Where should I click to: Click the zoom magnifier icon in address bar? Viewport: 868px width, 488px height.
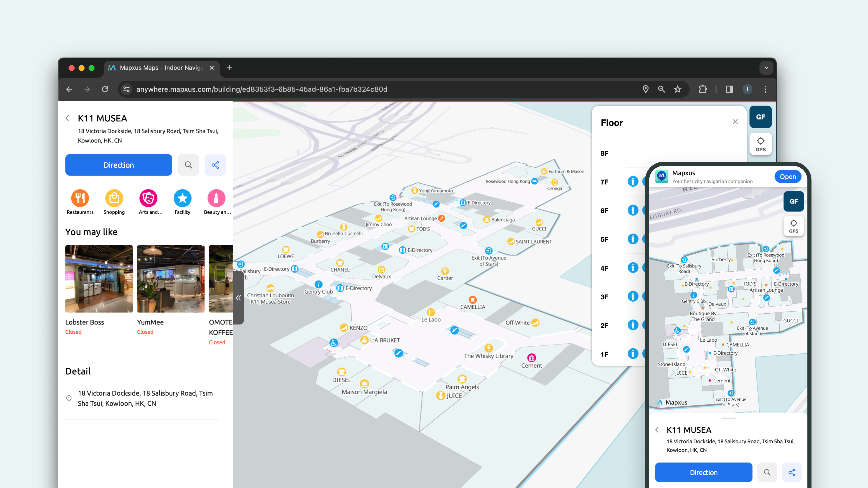661,89
